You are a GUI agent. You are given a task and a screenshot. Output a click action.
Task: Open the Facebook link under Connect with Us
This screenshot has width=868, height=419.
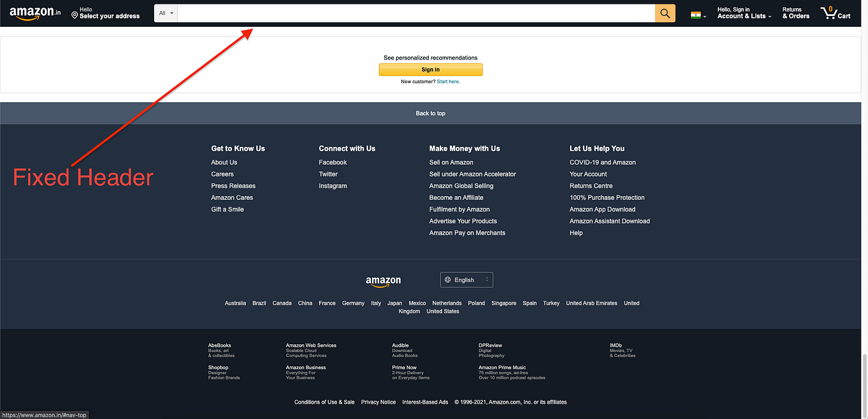click(332, 162)
